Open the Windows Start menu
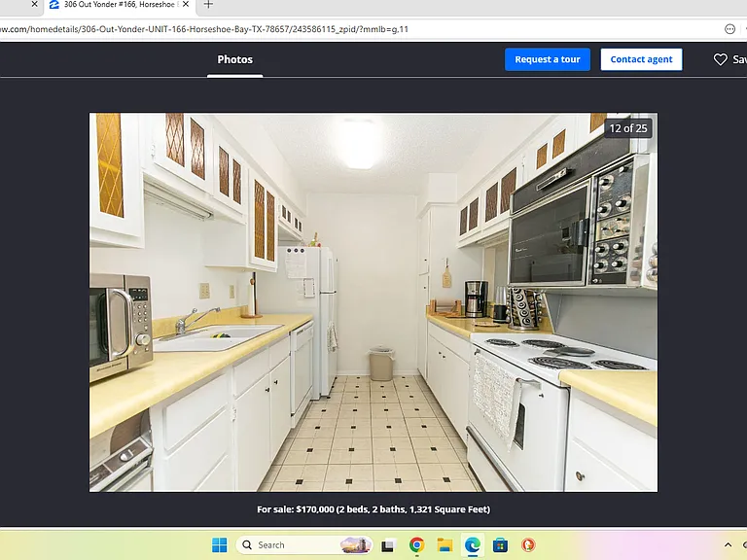 click(220, 544)
